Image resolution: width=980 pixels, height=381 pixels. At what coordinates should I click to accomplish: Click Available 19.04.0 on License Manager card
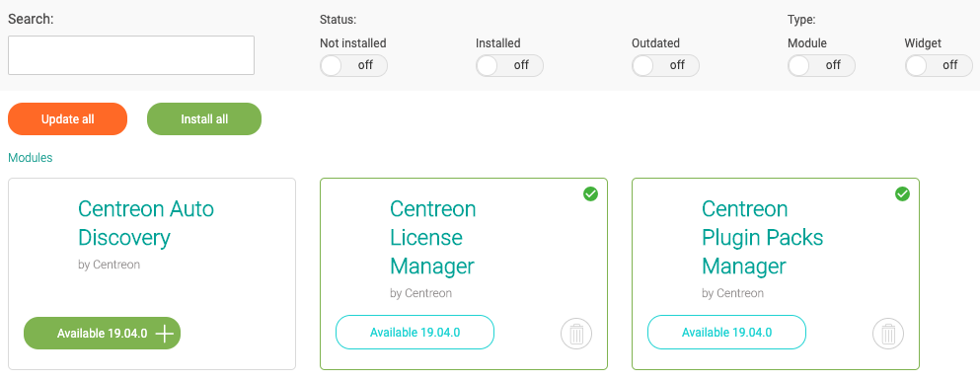[x=415, y=333]
